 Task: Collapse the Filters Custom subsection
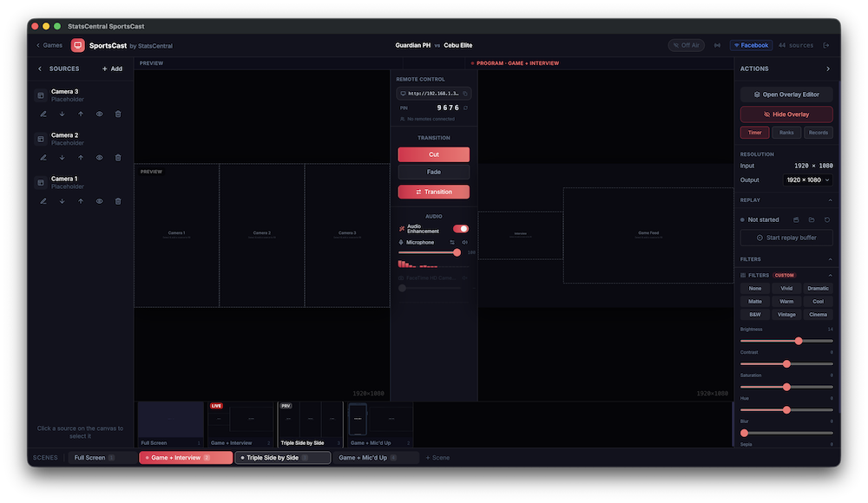pos(830,275)
